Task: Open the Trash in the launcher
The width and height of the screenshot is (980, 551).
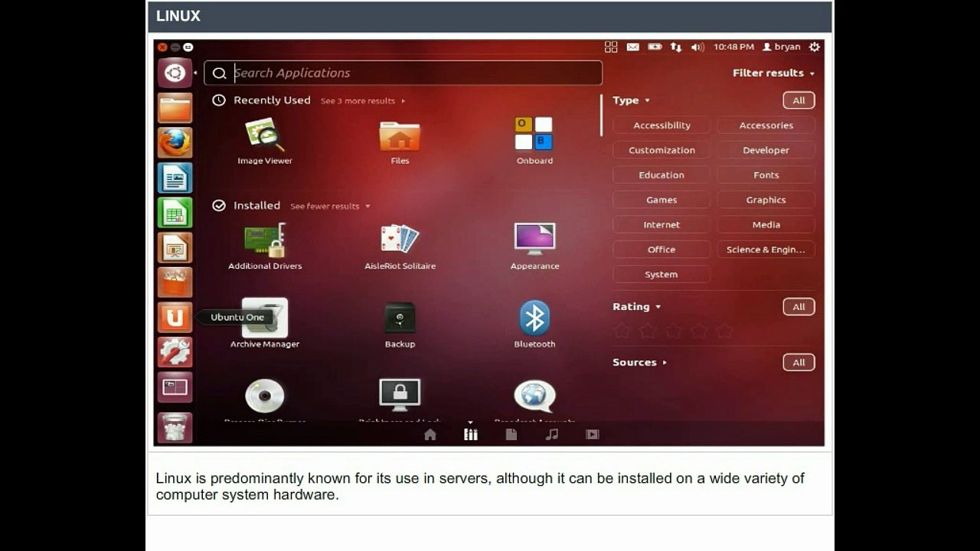Action: click(175, 428)
